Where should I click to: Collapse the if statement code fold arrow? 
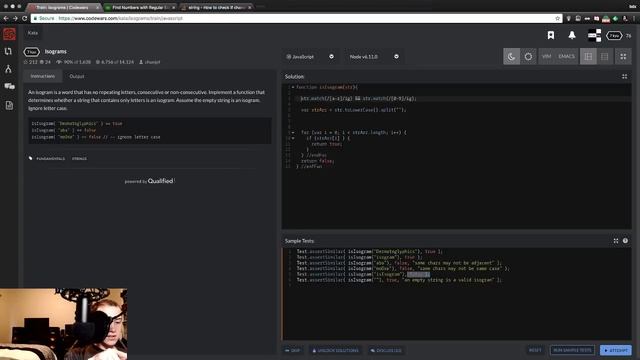coord(293,138)
